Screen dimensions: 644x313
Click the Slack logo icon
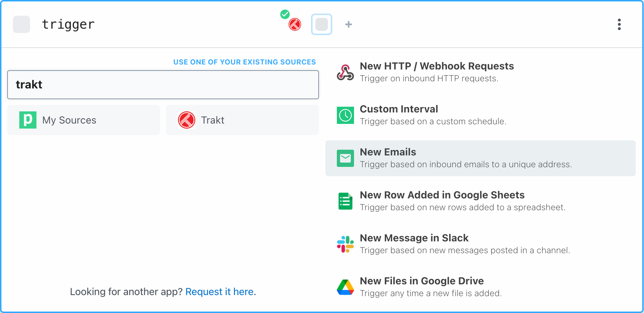click(x=345, y=244)
